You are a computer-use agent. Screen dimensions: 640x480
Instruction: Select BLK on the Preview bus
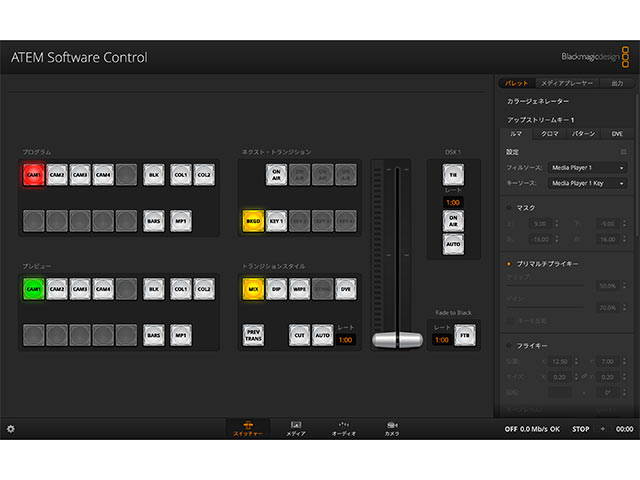[154, 289]
